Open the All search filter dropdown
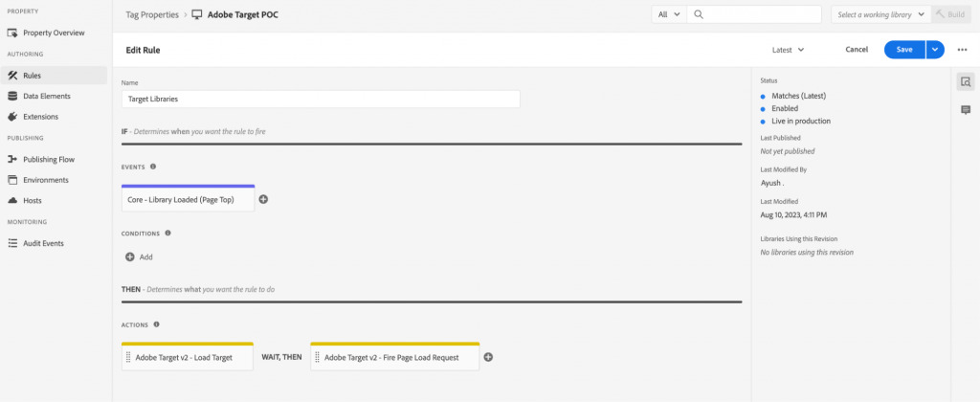The image size is (980, 402). (669, 14)
